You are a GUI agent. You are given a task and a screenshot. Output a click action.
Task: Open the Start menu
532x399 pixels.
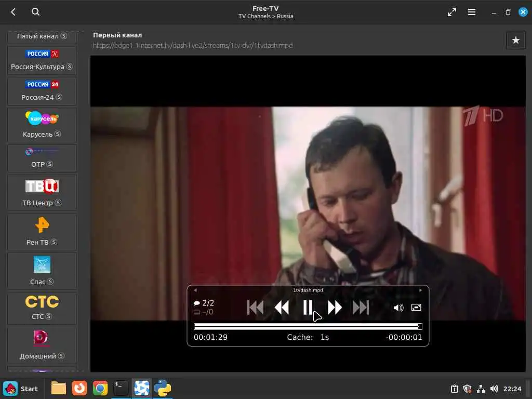pyautogui.click(x=20, y=389)
